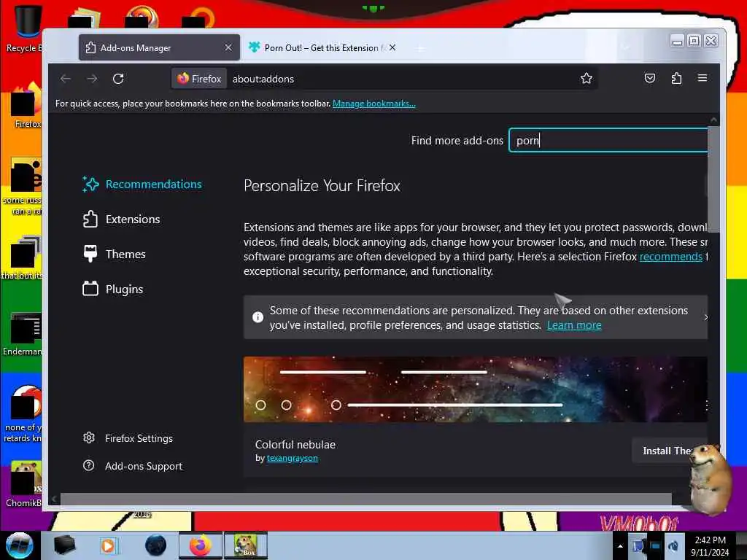Click the volume tray icon
This screenshot has width=747, height=560.
point(673,545)
